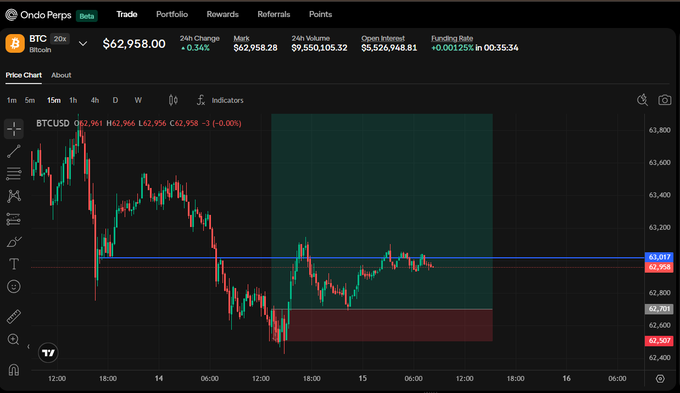
Task: Collapse the drawing toolbar arrow
Action: coord(29,346)
